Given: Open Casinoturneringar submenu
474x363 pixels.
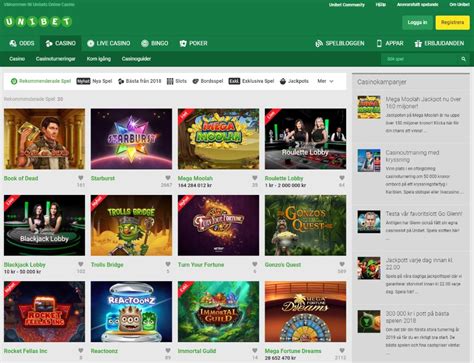Looking at the screenshot, I should tap(56, 59).
